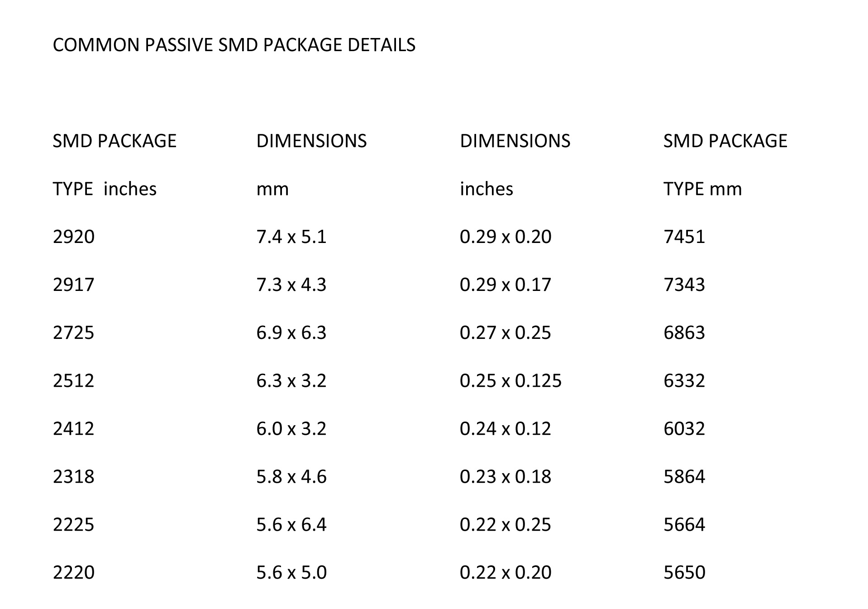Select the 0.29 x 0.20 inches value
This screenshot has height=609, width=868.
click(506, 237)
